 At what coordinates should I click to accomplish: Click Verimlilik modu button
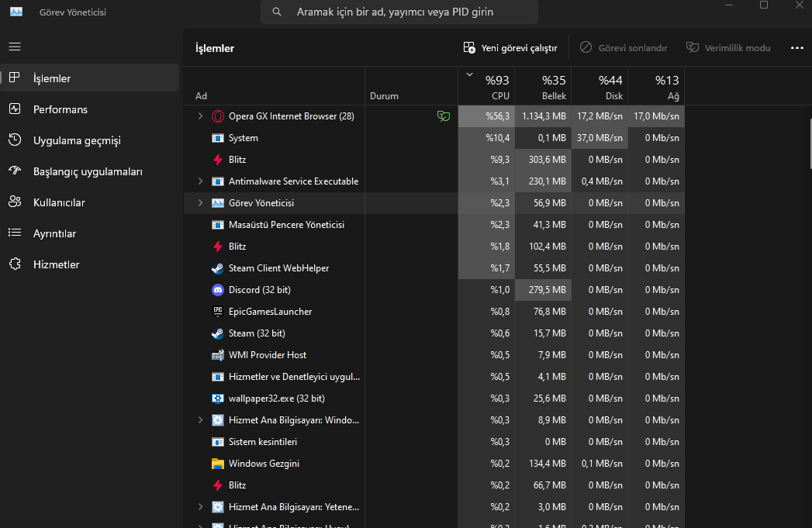[728, 48]
